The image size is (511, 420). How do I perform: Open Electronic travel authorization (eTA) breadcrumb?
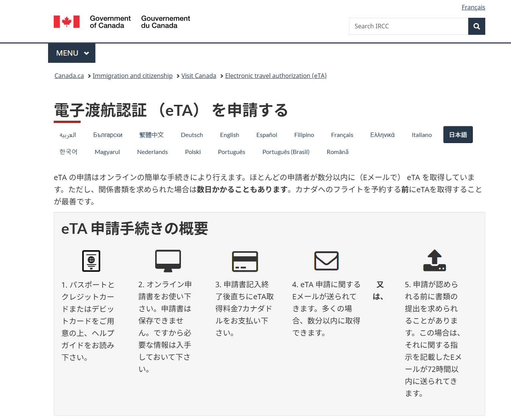coord(276,76)
